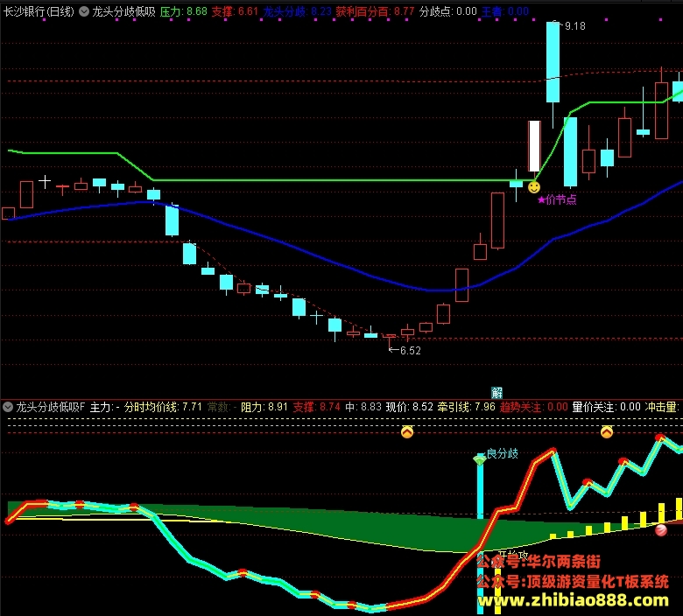Click the red ball marker in lower panel
Viewport: 683px width, 616px height.
[x=661, y=530]
